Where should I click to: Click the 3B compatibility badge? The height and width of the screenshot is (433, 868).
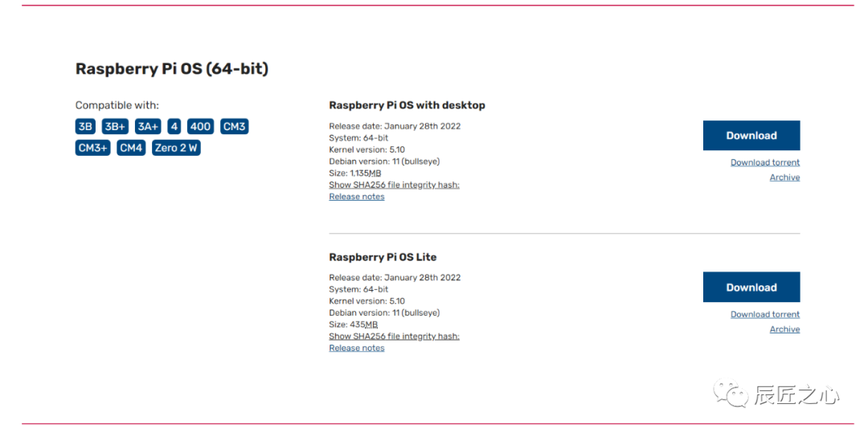[85, 126]
